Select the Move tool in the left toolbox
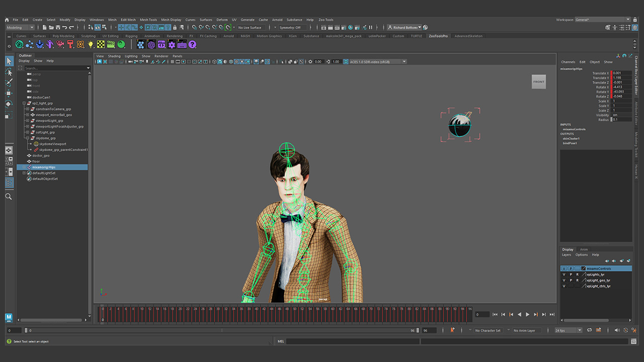Image resolution: width=644 pixels, height=362 pixels. [x=9, y=93]
